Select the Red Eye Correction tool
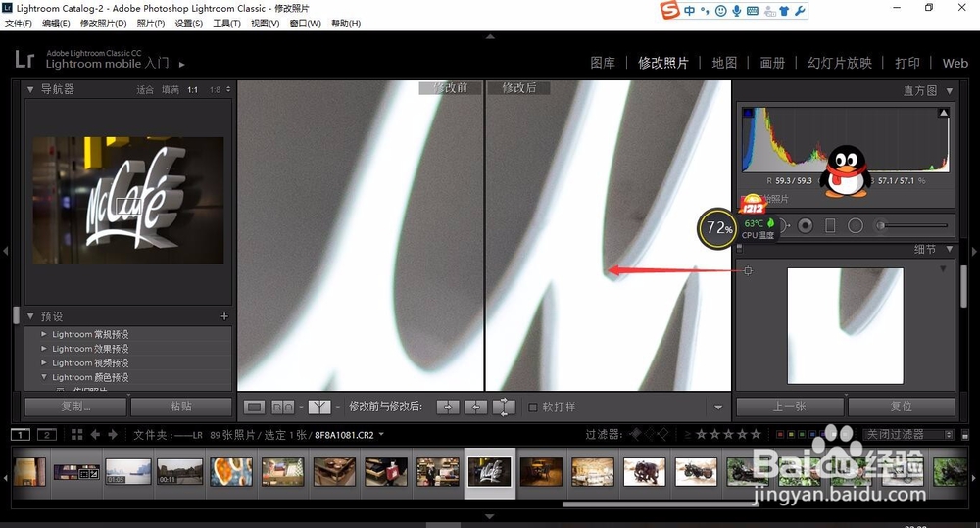The height and width of the screenshot is (528, 980). tap(805, 225)
